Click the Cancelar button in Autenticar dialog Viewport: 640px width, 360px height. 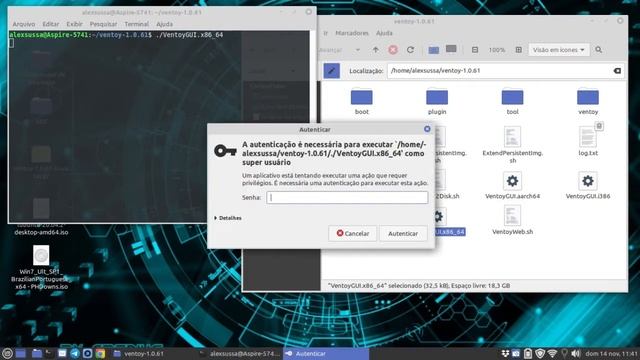[x=353, y=233]
